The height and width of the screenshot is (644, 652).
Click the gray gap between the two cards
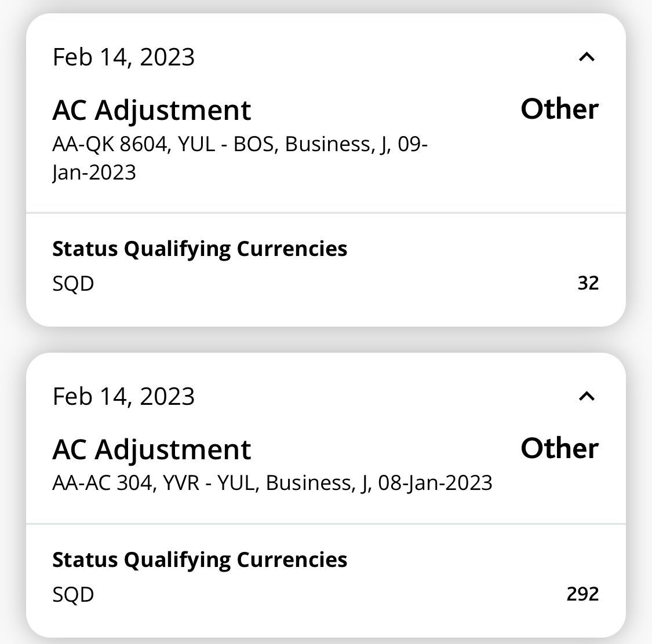coord(326,340)
